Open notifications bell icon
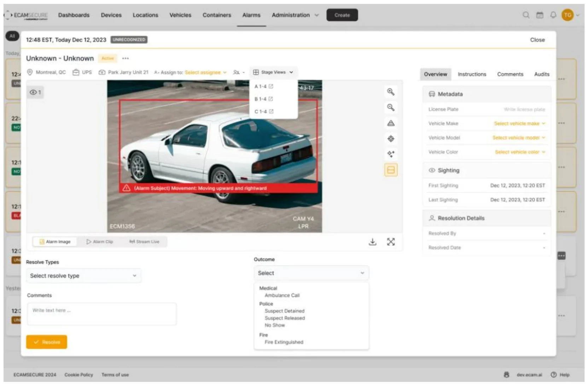The width and height of the screenshot is (588, 384). coord(553,15)
